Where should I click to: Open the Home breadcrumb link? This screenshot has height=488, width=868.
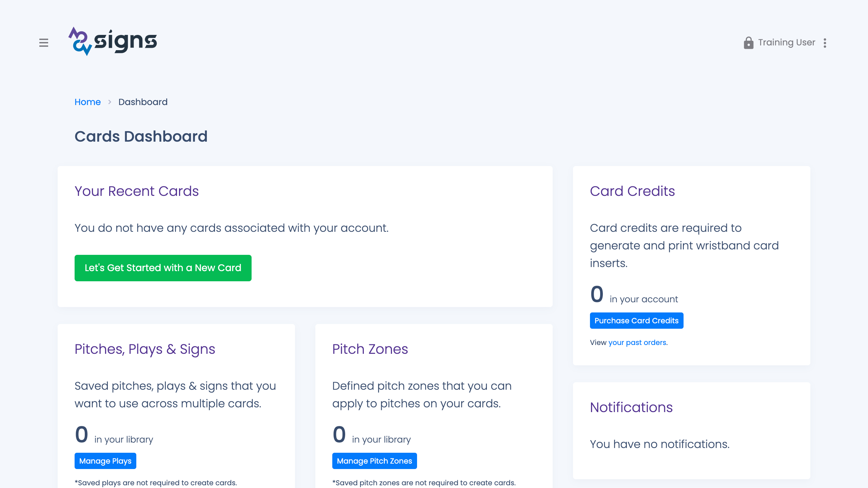coord(87,102)
